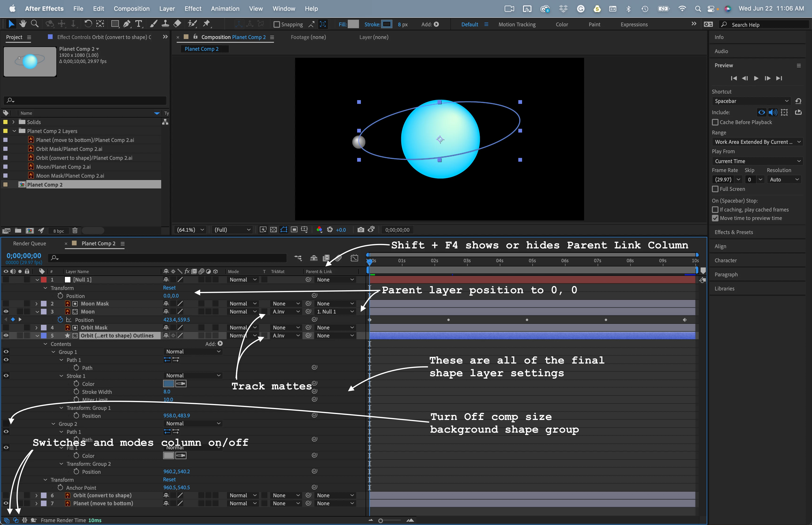The width and height of the screenshot is (812, 525).
Task: Check Cache Before Playback option
Action: pos(715,122)
